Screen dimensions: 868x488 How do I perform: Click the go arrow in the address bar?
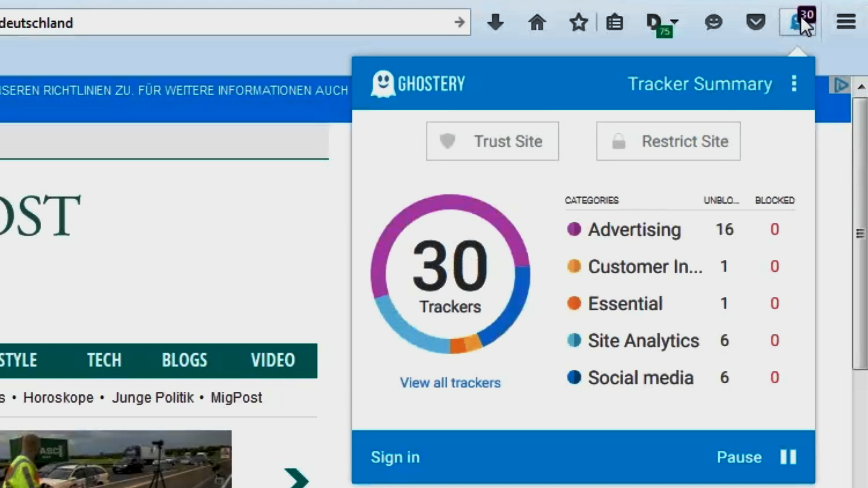[459, 22]
